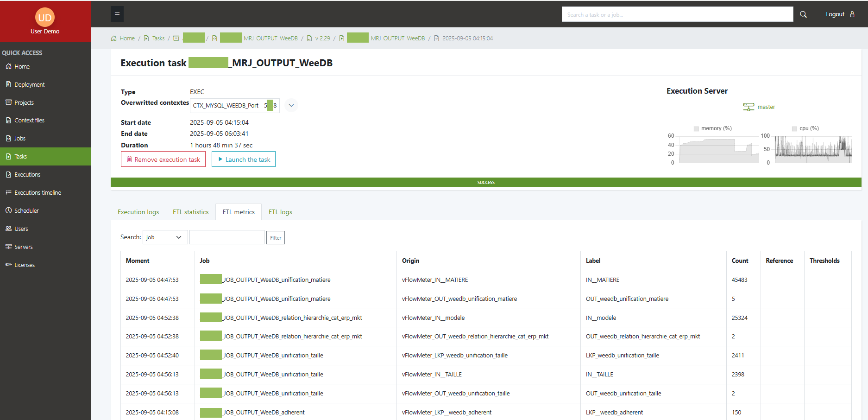Select the Scheduler icon in the sidebar

(8, 210)
